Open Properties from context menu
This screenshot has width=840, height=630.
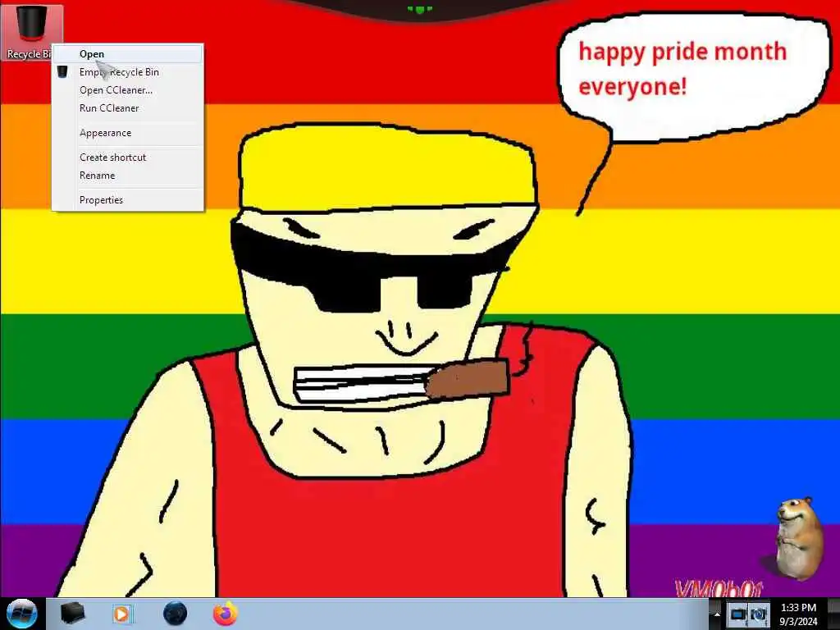127,200
